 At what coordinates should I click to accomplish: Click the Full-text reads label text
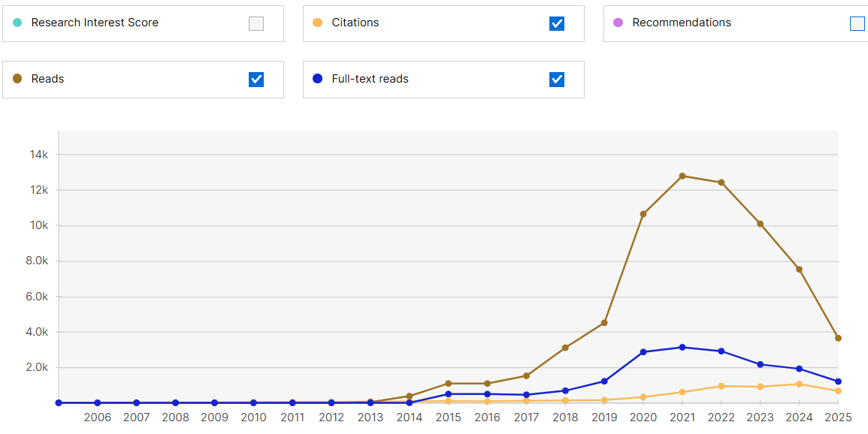point(370,79)
